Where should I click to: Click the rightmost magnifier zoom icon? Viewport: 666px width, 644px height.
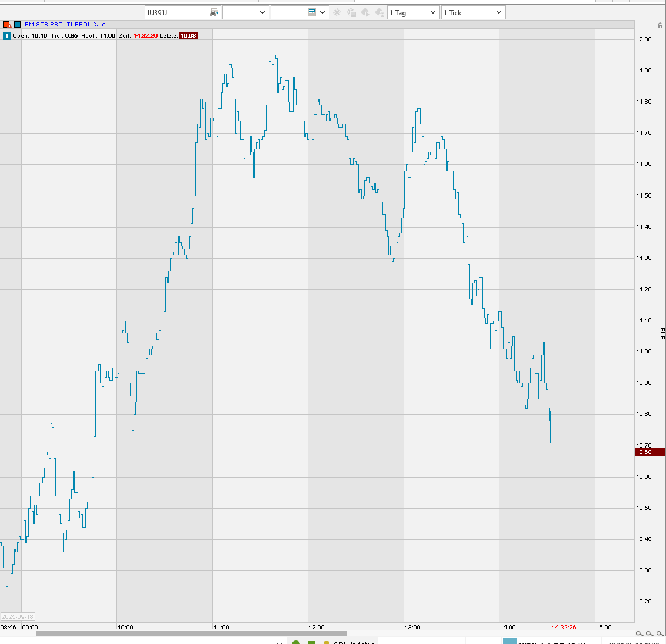[660, 633]
